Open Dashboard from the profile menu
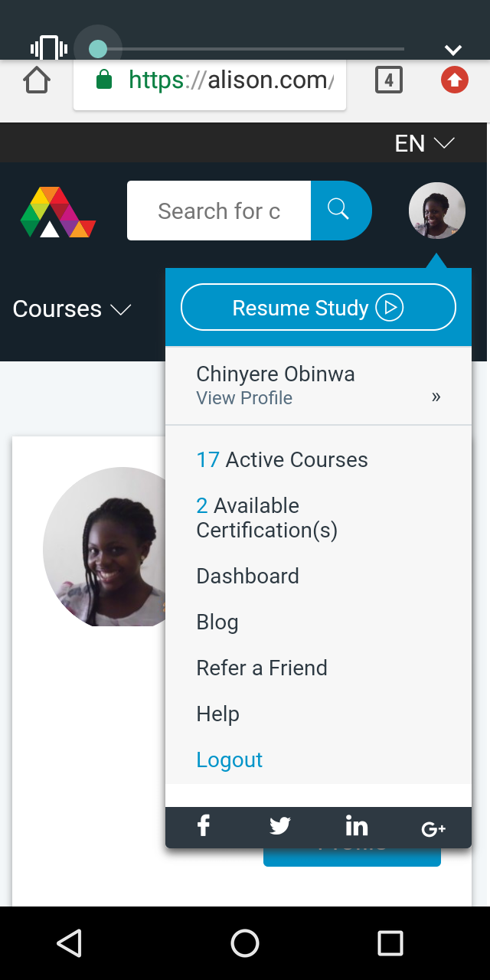This screenshot has height=980, width=490. (x=248, y=576)
